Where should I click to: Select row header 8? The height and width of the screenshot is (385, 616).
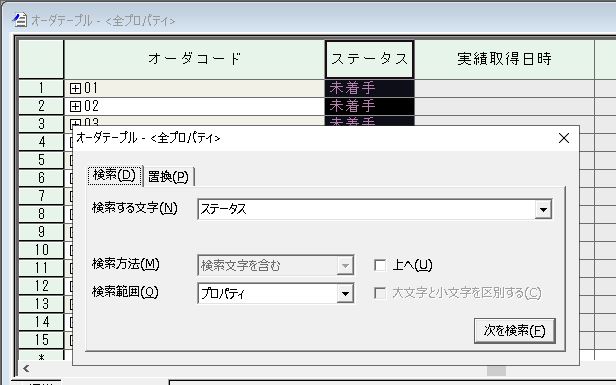click(x=41, y=214)
